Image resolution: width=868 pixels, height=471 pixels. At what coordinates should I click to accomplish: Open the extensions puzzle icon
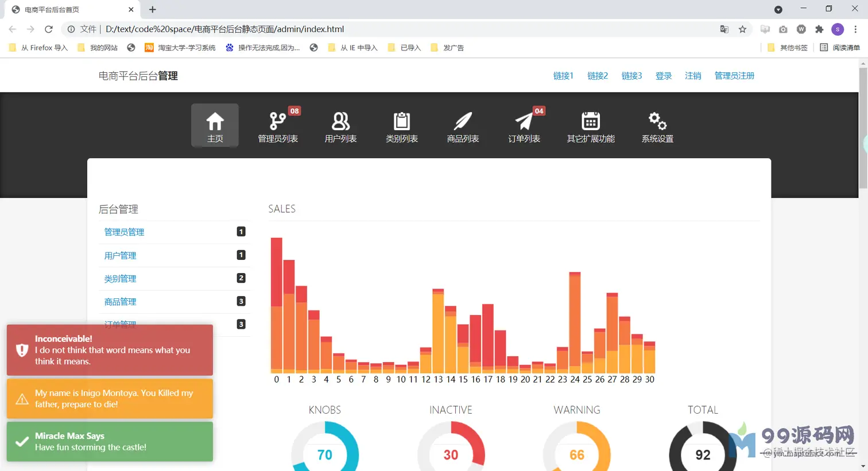[819, 29]
